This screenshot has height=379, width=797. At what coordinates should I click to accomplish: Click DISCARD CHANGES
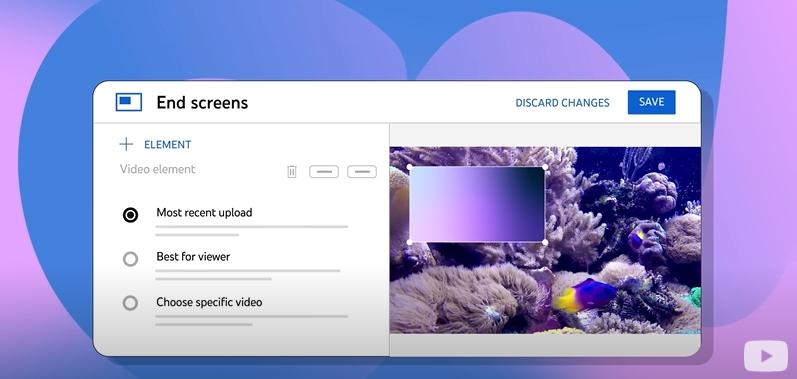tap(562, 103)
